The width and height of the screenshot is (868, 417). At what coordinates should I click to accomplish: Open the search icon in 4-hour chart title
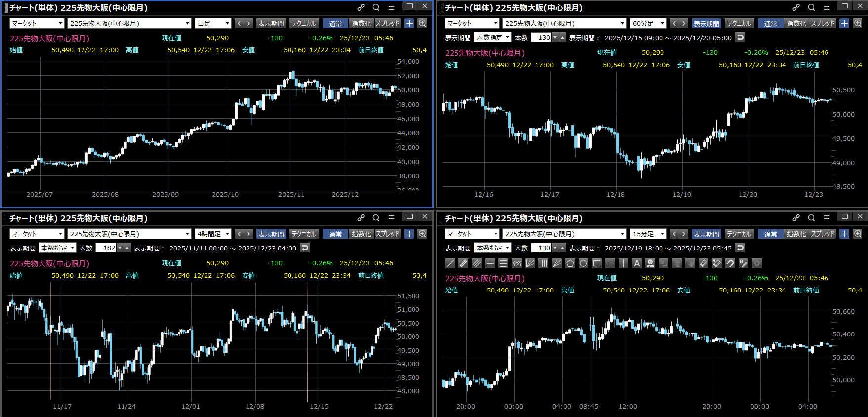tap(376, 218)
